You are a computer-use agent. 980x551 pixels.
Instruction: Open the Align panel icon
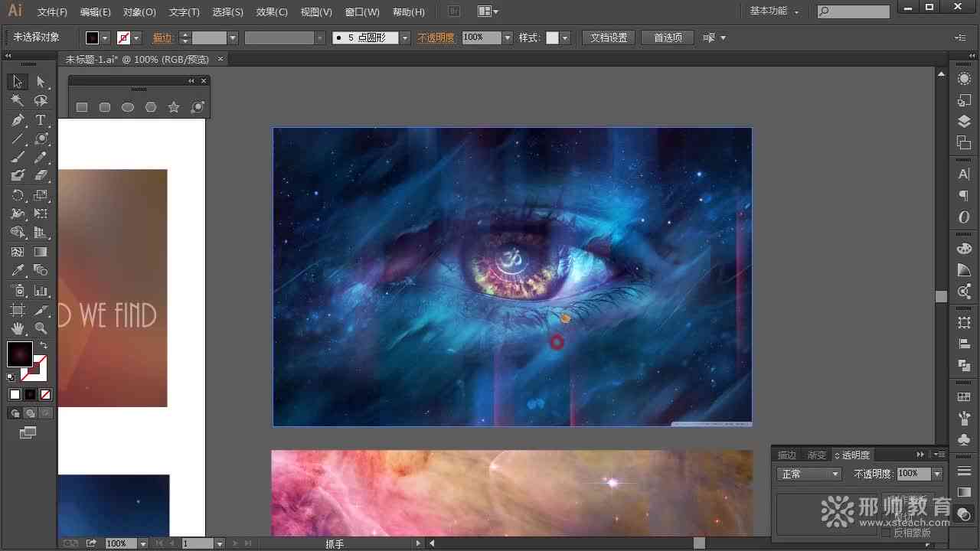pyautogui.click(x=964, y=344)
